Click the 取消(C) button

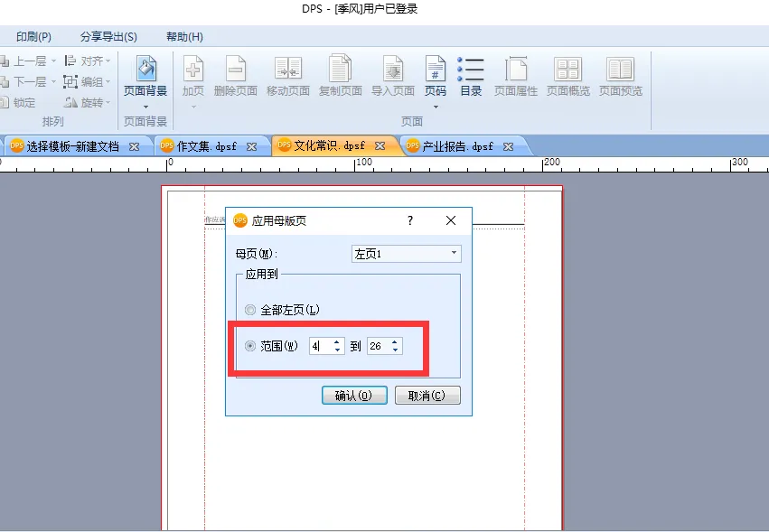427,396
